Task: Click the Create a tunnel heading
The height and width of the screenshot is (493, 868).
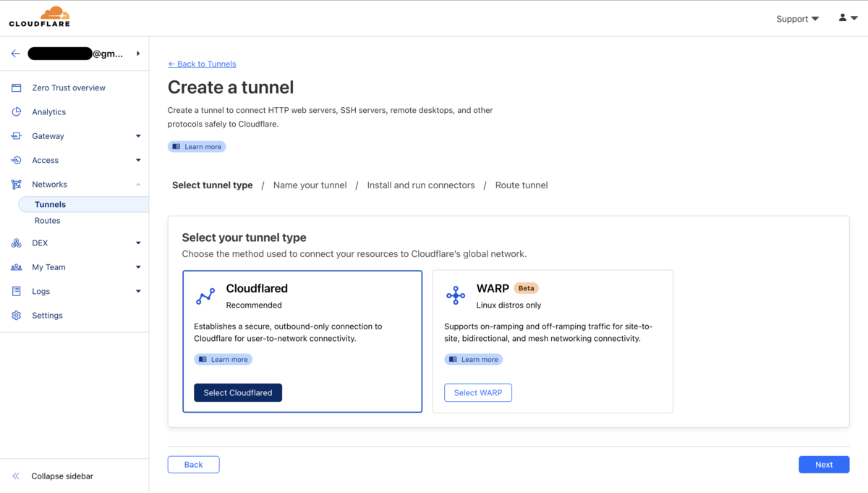Action: coord(231,88)
